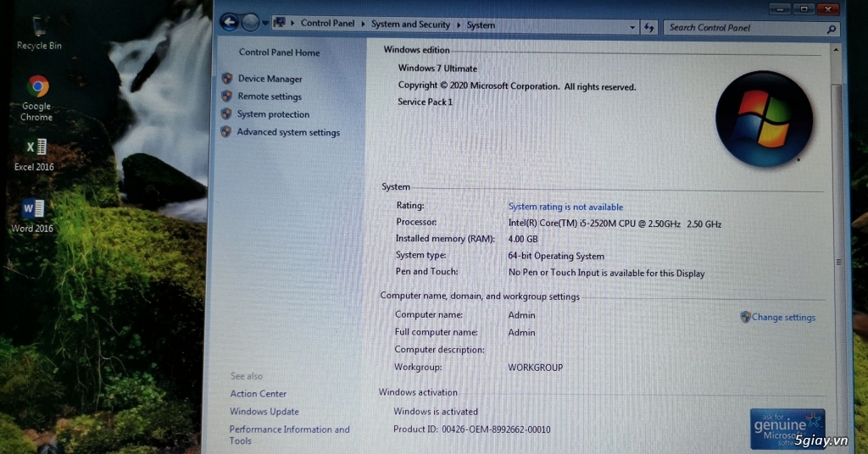
Task: Click the Change settings link
Action: click(783, 318)
